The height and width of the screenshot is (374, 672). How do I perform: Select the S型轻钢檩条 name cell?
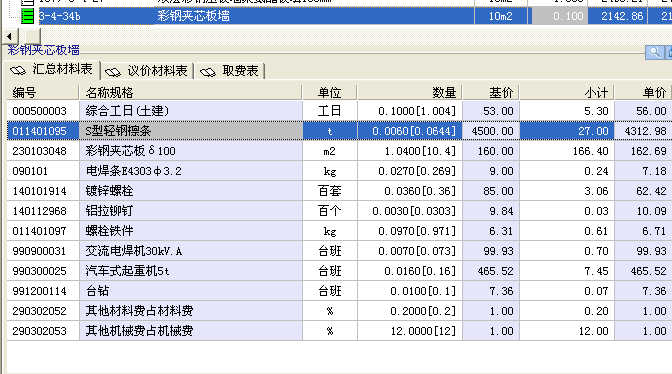(x=191, y=131)
